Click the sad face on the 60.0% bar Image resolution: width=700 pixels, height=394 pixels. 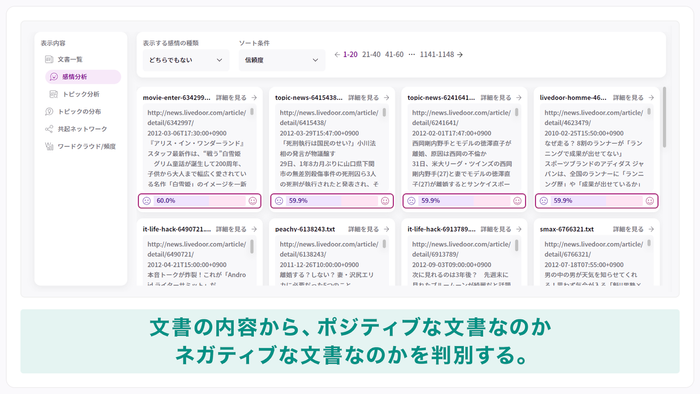(146, 201)
